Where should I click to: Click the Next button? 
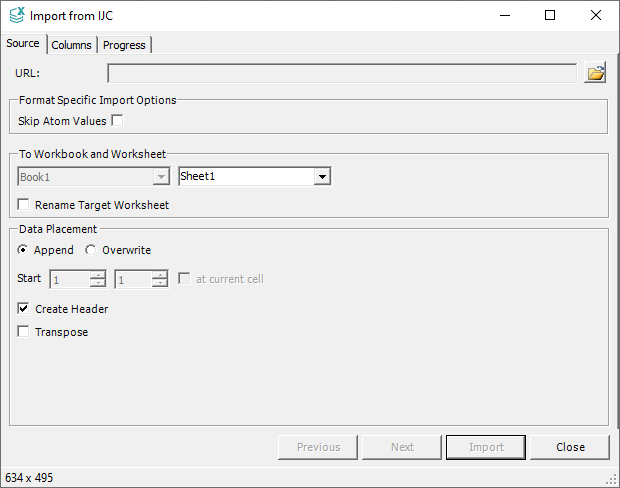(402, 447)
